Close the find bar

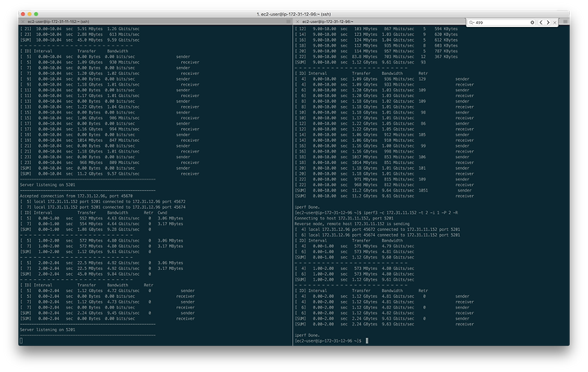pyautogui.click(x=555, y=23)
